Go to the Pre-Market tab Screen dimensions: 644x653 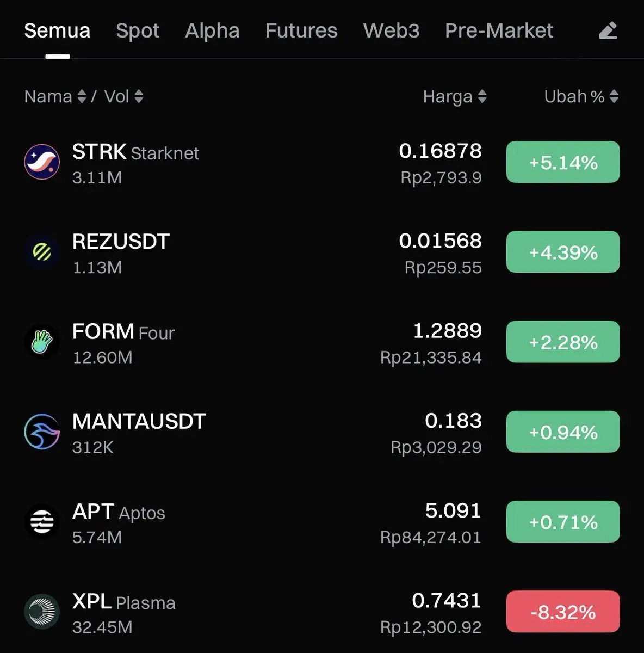499,31
